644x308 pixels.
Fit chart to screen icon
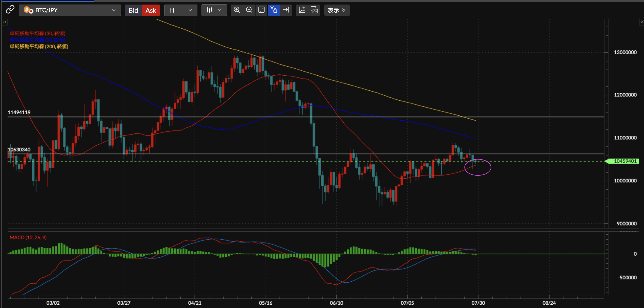(x=261, y=10)
